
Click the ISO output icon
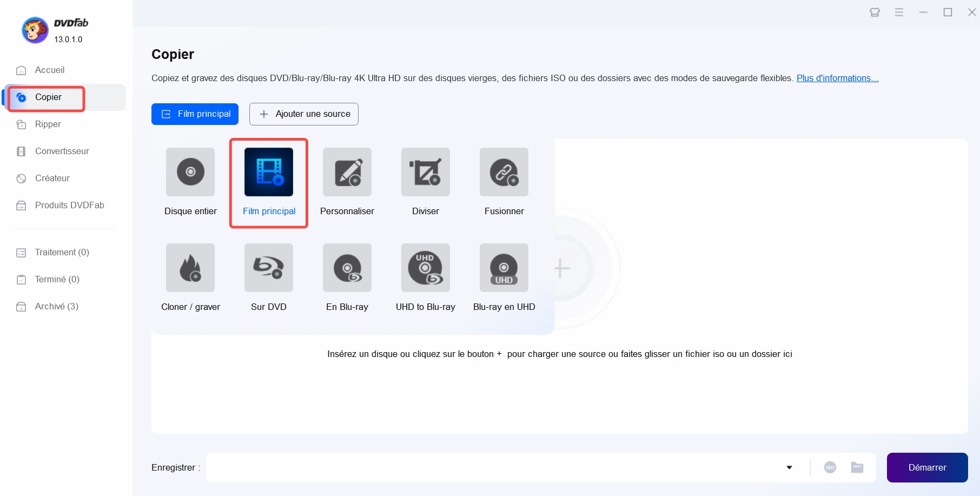(x=830, y=467)
